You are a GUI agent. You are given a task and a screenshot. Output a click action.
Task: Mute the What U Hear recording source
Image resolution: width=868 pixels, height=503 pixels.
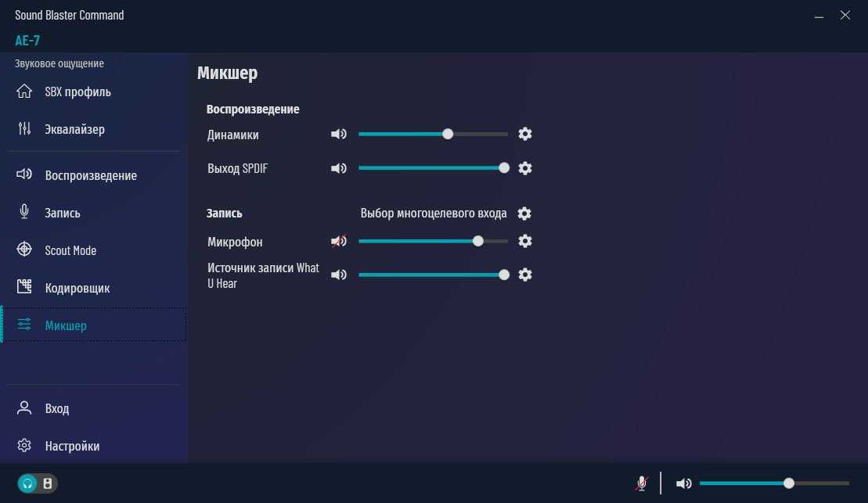[338, 275]
